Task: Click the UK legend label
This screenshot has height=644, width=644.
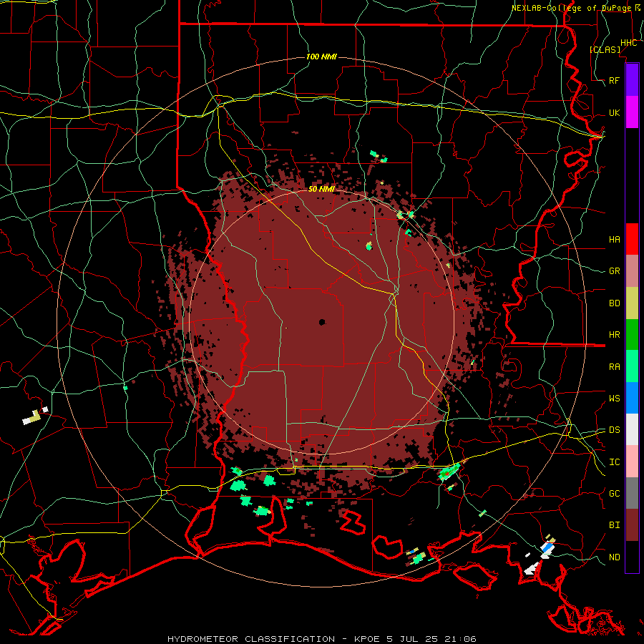Action: 615,112
